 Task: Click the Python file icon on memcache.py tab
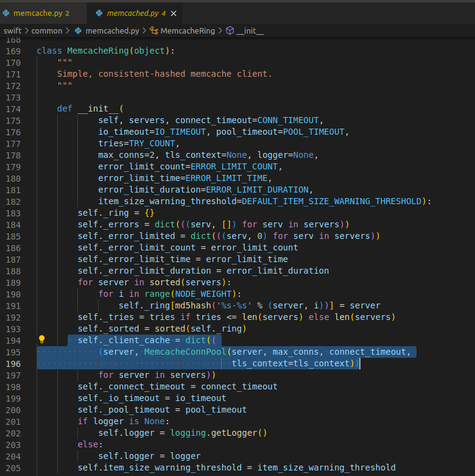(x=6, y=13)
